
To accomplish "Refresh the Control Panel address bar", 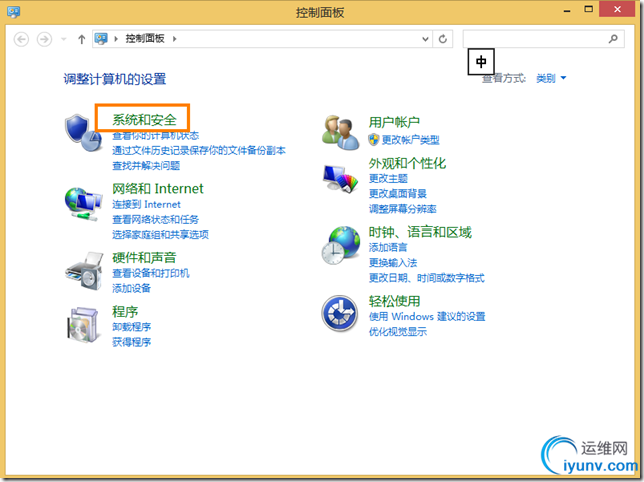I will [x=443, y=39].
